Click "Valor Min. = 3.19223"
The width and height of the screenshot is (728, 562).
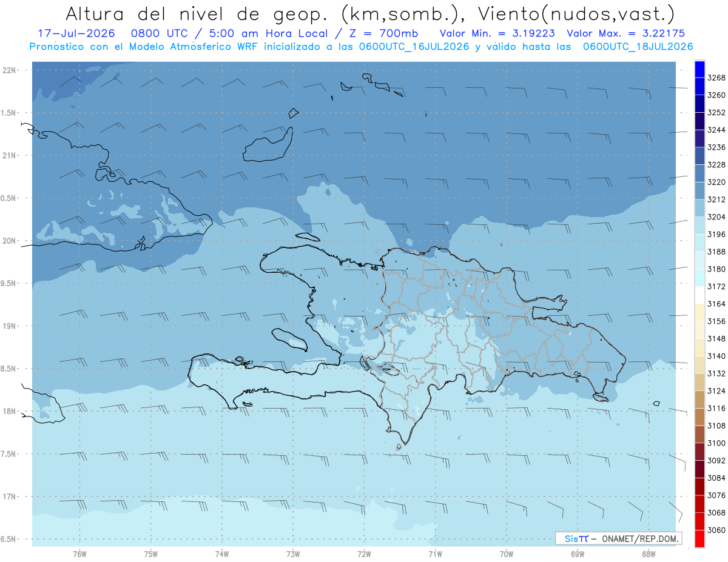pyautogui.click(x=497, y=33)
